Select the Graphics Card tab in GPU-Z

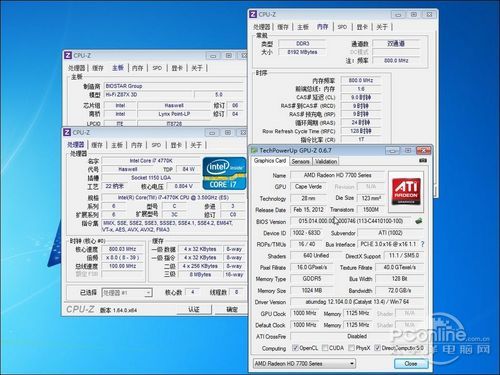[270, 161]
